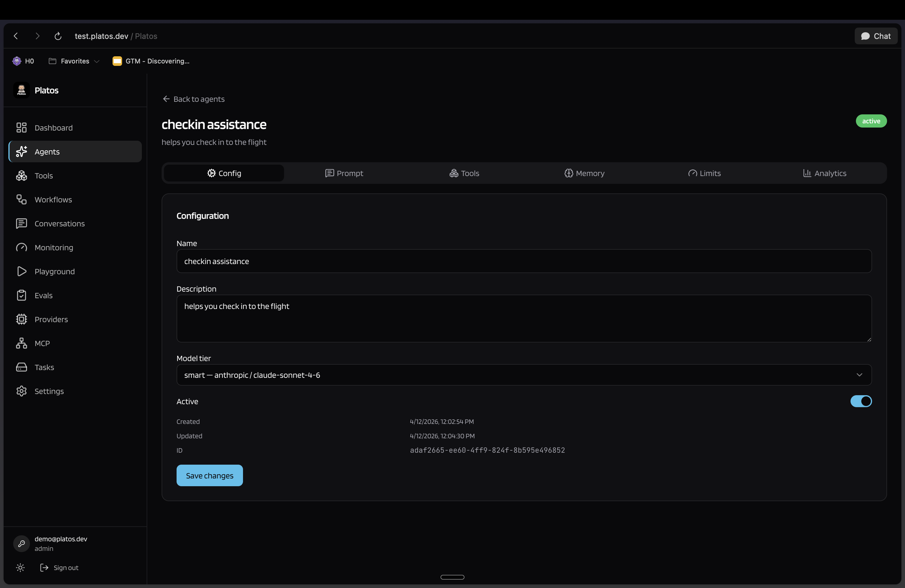The image size is (905, 588).
Task: Click Save changes
Action: click(209, 475)
